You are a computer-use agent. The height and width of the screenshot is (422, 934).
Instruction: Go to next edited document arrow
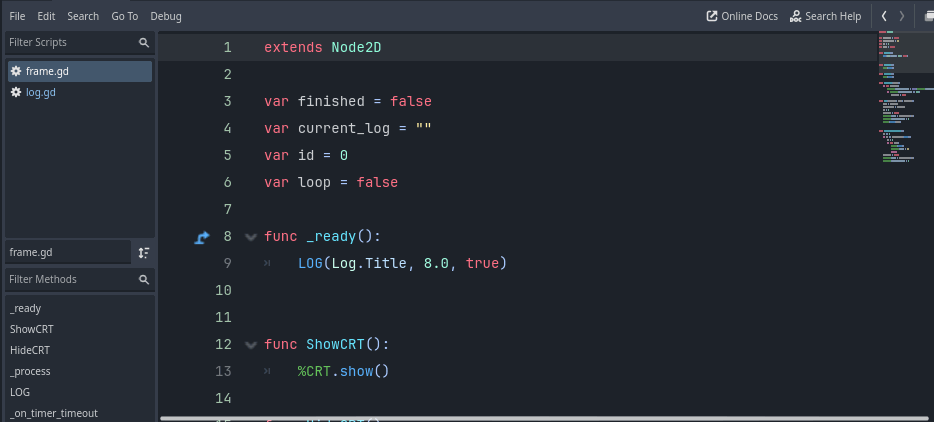(902, 16)
